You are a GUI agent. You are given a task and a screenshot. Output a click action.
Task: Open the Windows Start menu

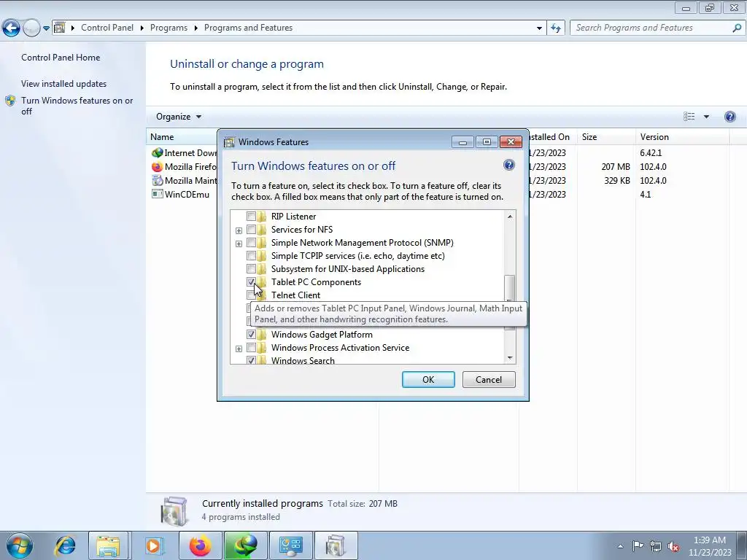[x=19, y=545]
